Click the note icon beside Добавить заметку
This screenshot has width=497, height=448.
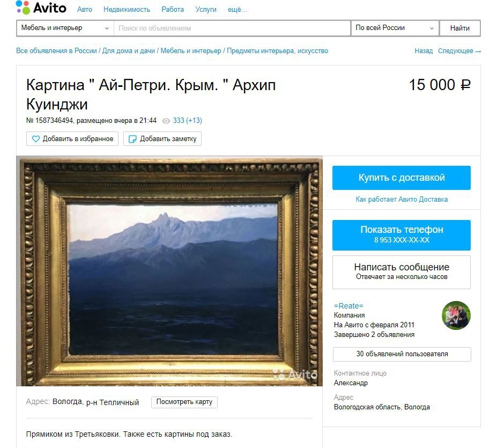[132, 139]
